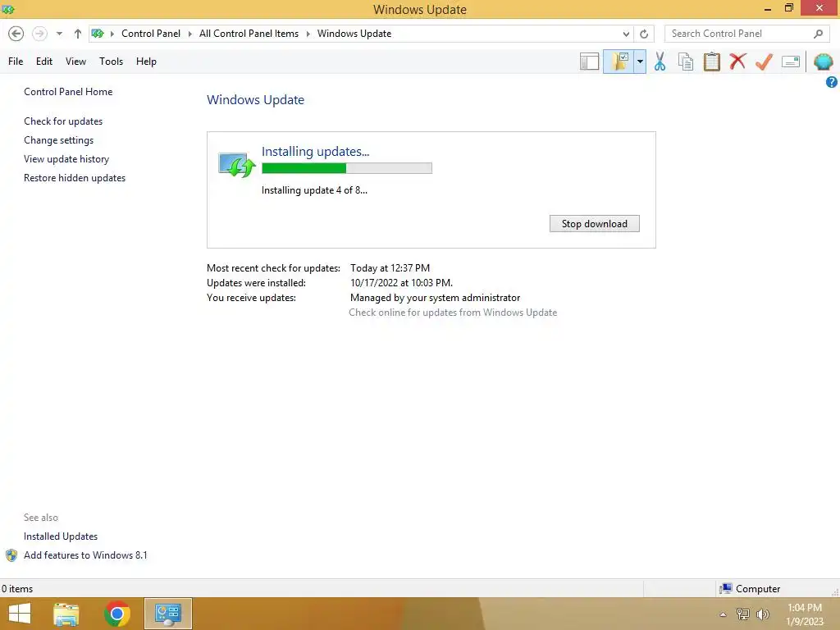Click the Paste clipboard icon

711,62
